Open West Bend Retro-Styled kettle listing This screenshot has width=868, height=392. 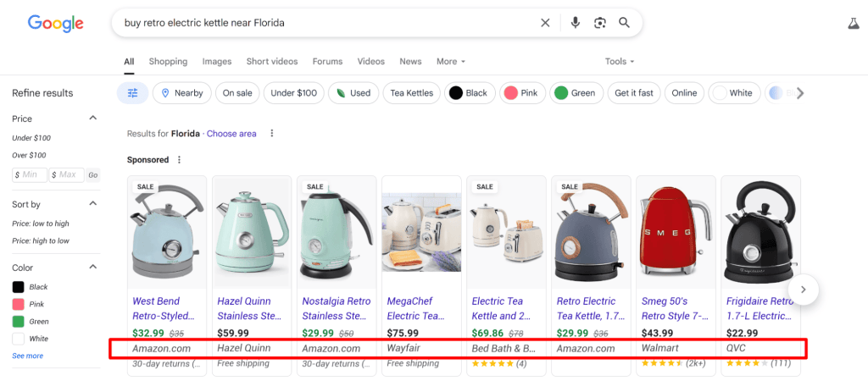click(164, 308)
